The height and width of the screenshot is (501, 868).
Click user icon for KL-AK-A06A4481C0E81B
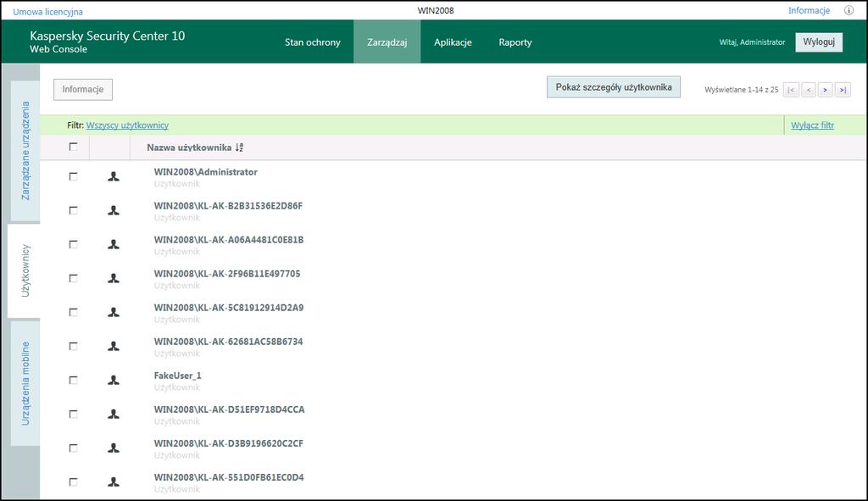click(x=114, y=244)
